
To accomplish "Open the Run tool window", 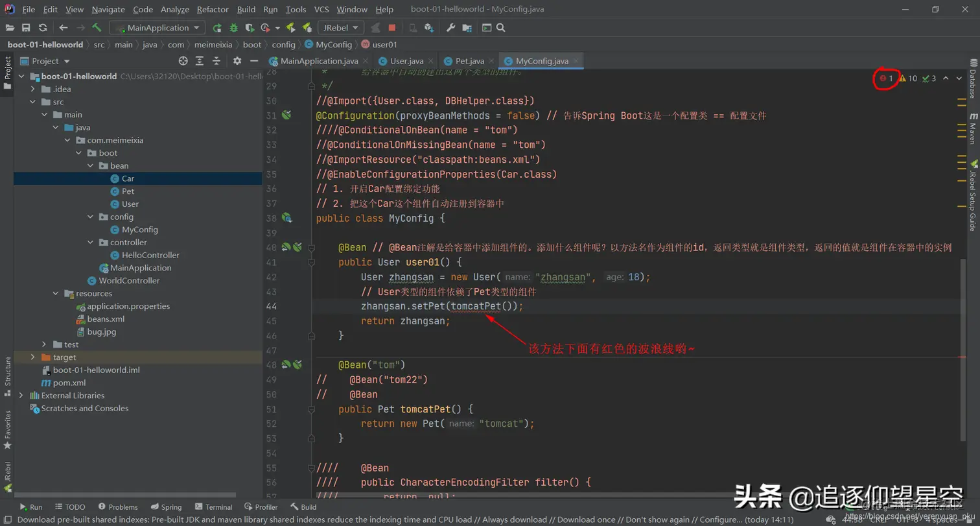I will pyautogui.click(x=30, y=507).
